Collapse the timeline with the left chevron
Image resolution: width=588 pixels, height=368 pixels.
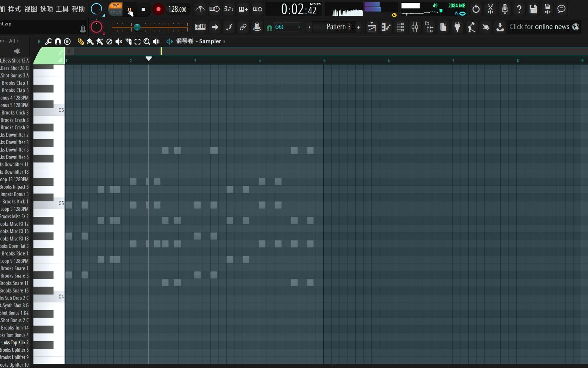pos(69,51)
